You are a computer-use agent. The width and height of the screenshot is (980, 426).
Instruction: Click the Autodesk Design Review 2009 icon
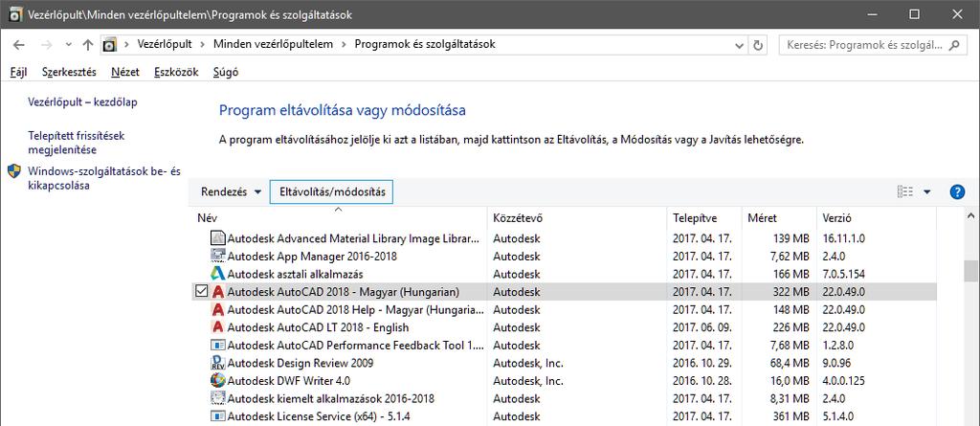pyautogui.click(x=217, y=363)
